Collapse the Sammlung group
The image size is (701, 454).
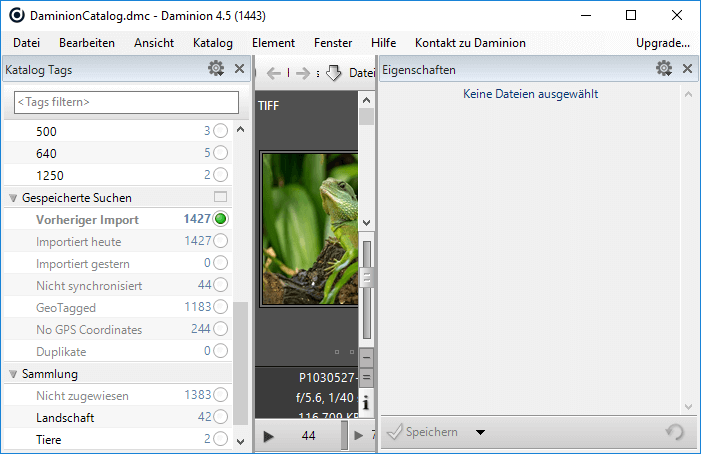tap(13, 374)
